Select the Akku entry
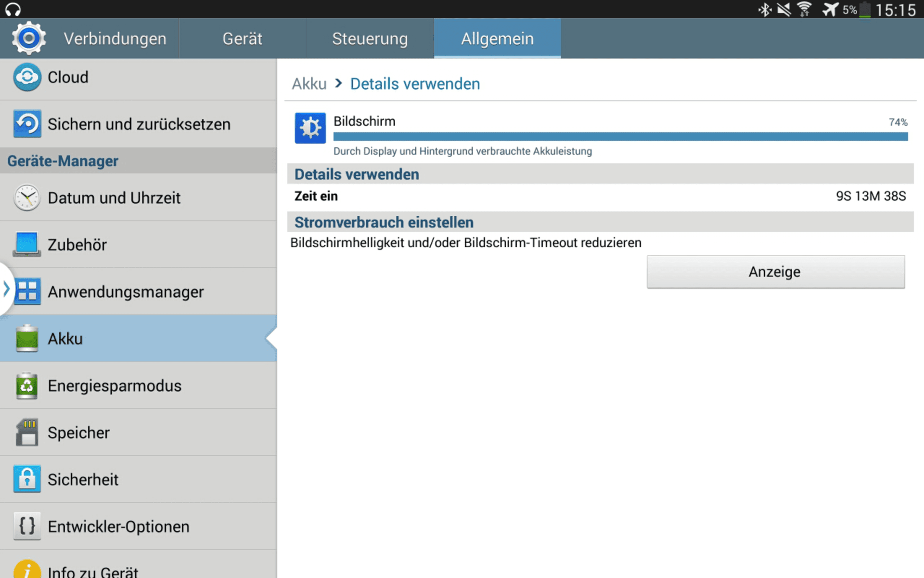924x578 pixels. (139, 338)
